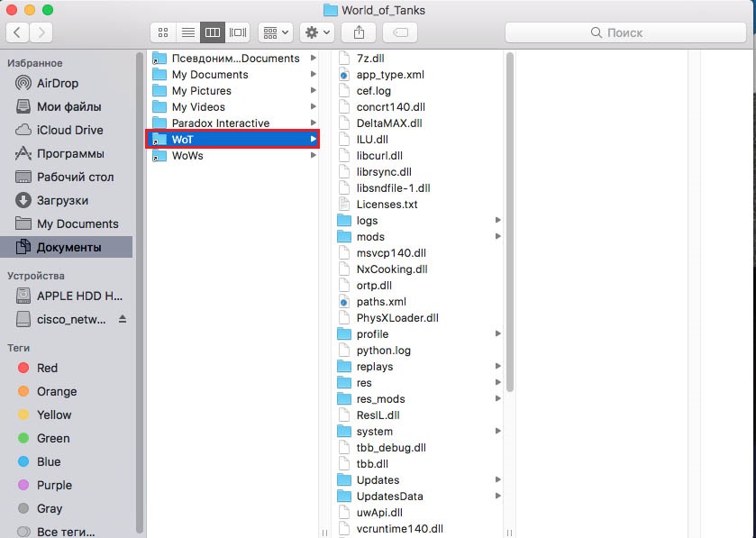Image resolution: width=756 pixels, height=538 pixels.
Task: Filter by the Yellow tag
Action: (67, 415)
